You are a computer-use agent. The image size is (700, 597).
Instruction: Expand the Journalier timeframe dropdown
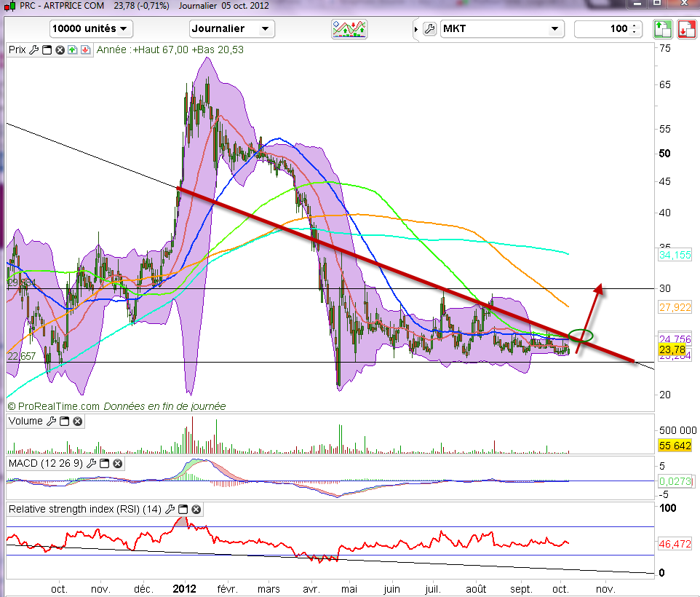point(231,29)
